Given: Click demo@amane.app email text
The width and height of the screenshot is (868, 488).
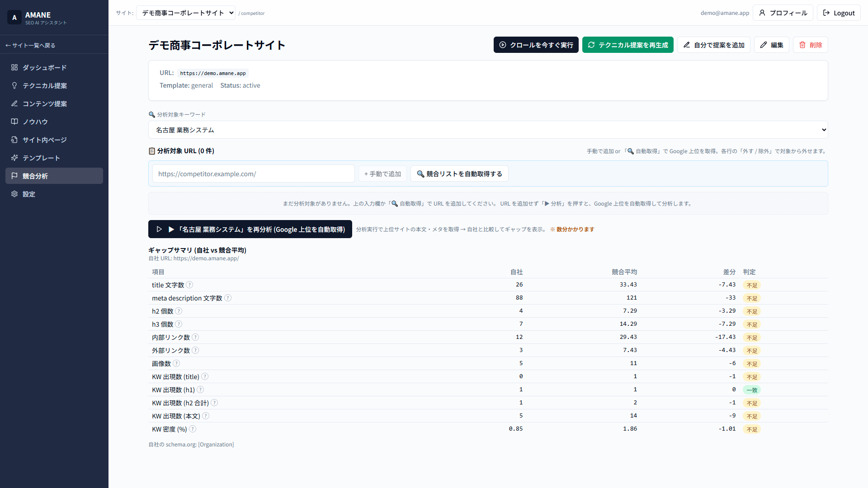Looking at the screenshot, I should (x=725, y=13).
